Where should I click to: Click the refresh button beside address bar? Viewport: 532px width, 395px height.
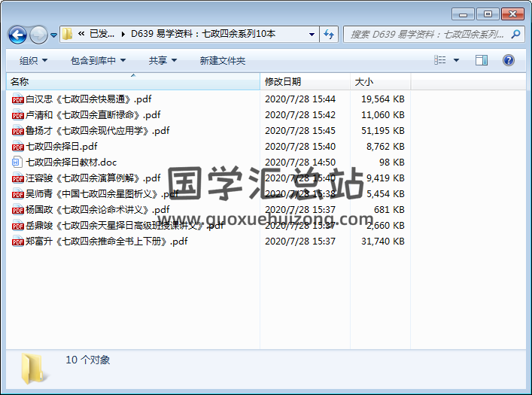[x=329, y=34]
